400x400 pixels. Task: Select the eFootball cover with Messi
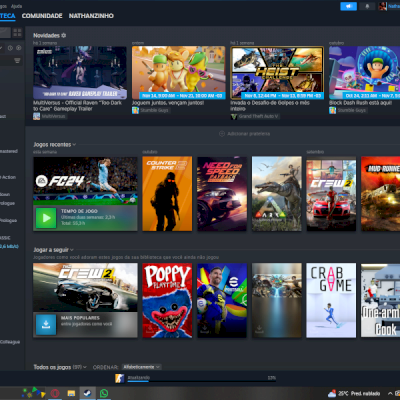click(222, 300)
